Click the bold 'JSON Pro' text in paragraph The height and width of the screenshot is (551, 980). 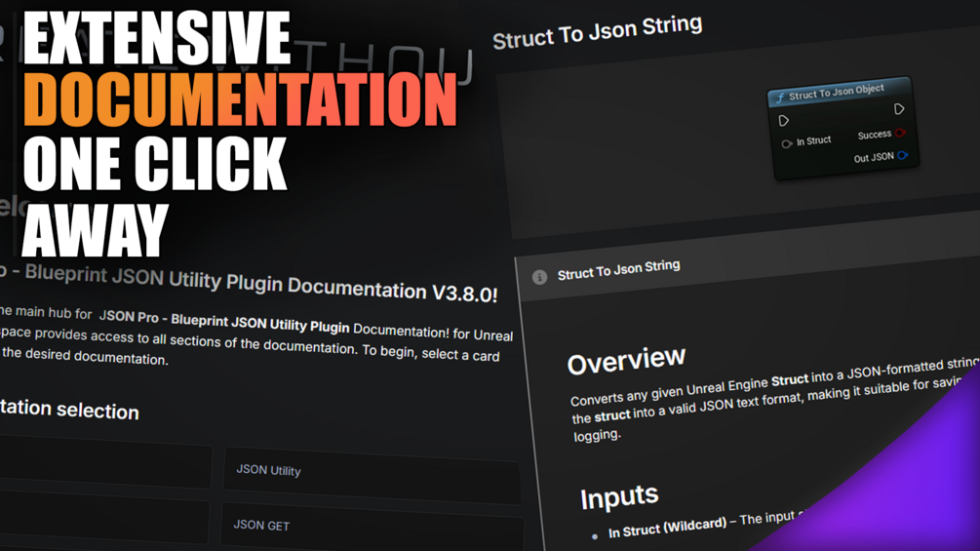pos(130,316)
